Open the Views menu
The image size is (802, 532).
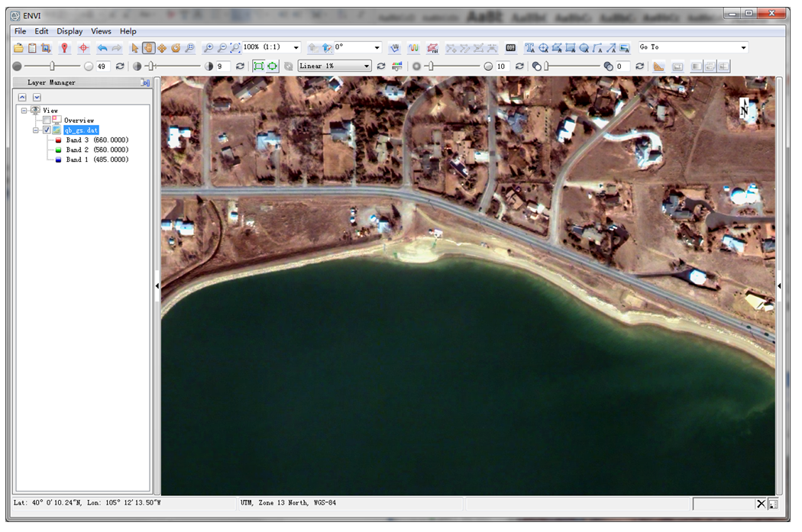coord(101,31)
